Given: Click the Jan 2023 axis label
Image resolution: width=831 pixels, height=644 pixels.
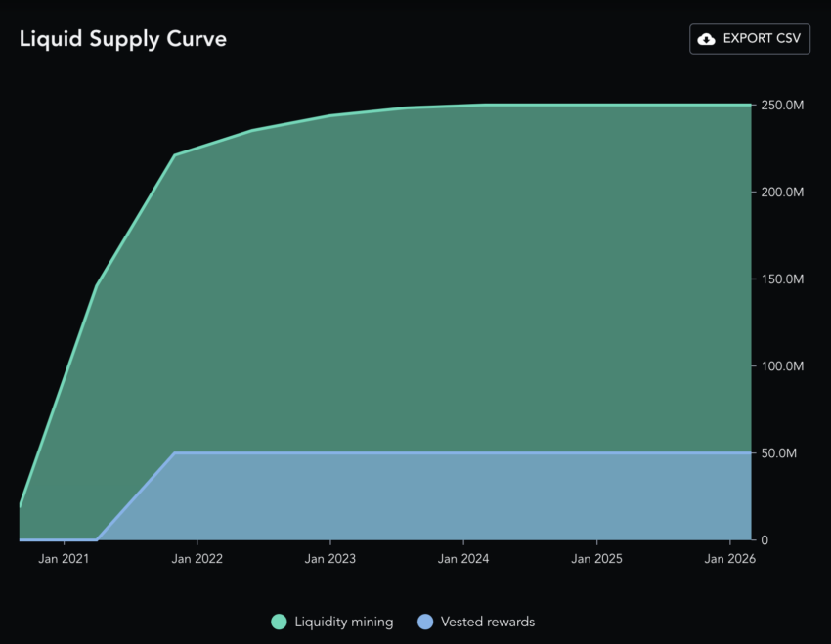Looking at the screenshot, I should click(330, 559).
